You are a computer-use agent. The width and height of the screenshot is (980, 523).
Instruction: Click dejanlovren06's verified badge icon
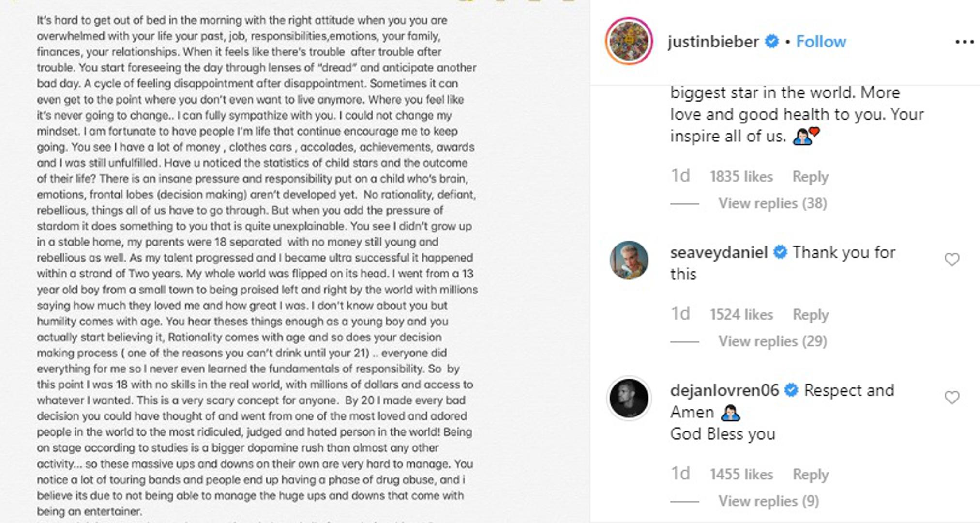791,390
